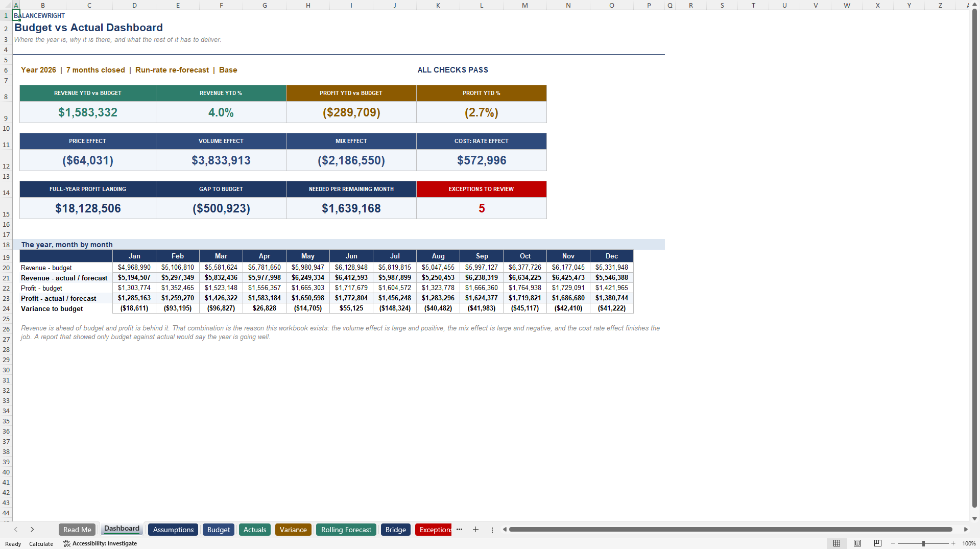Click the zoom in plus icon

point(953,543)
